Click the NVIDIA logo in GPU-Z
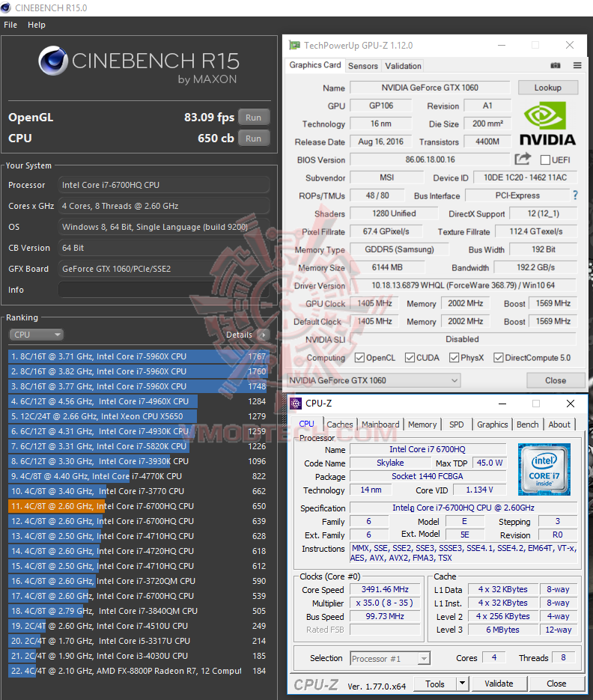This screenshot has height=700, width=593. [547, 124]
